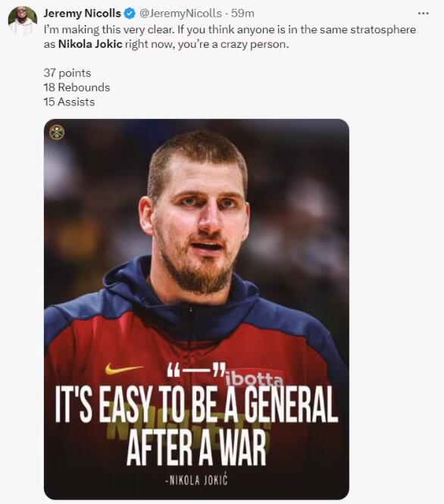Click the 59m timestamp of the tweet
444x504 pixels.
point(242,14)
